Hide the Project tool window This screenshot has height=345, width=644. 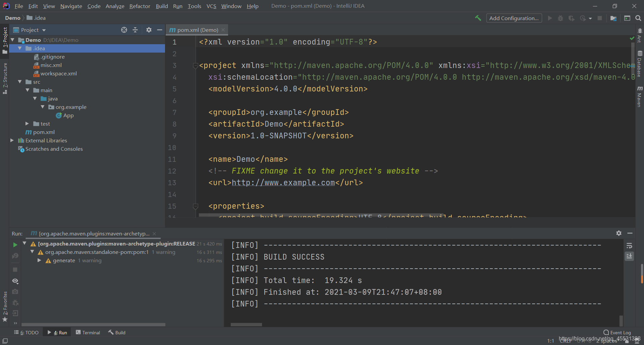pyautogui.click(x=160, y=30)
